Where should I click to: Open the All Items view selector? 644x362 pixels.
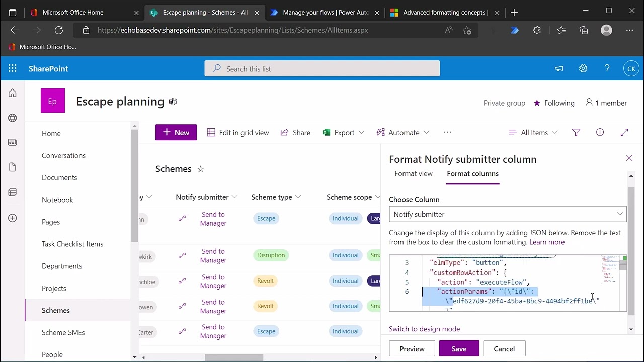(x=533, y=133)
